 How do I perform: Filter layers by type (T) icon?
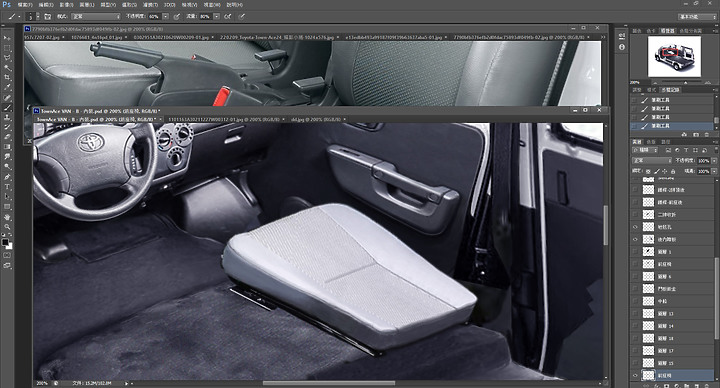tap(686, 150)
